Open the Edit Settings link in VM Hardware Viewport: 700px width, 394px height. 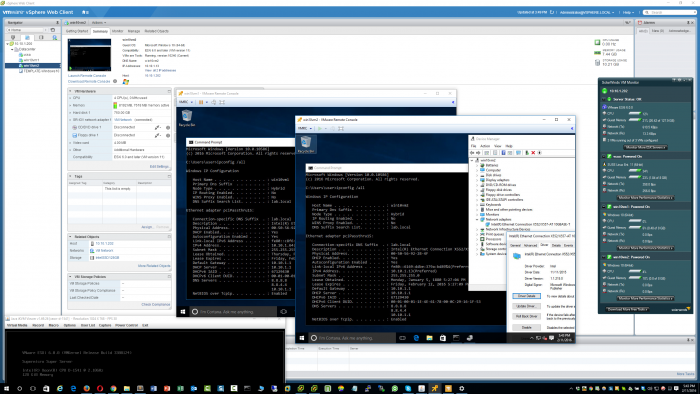159,166
